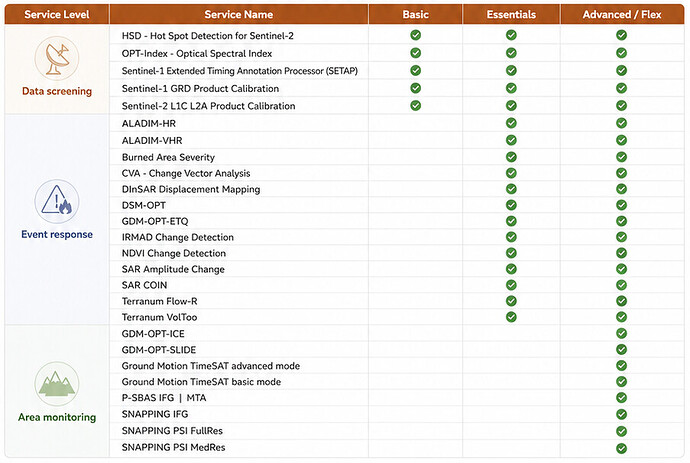Screen dimensions: 690x463
Task: Click the Basic checkmark for HSD Hot Spot Detection
Action: [x=415, y=35]
